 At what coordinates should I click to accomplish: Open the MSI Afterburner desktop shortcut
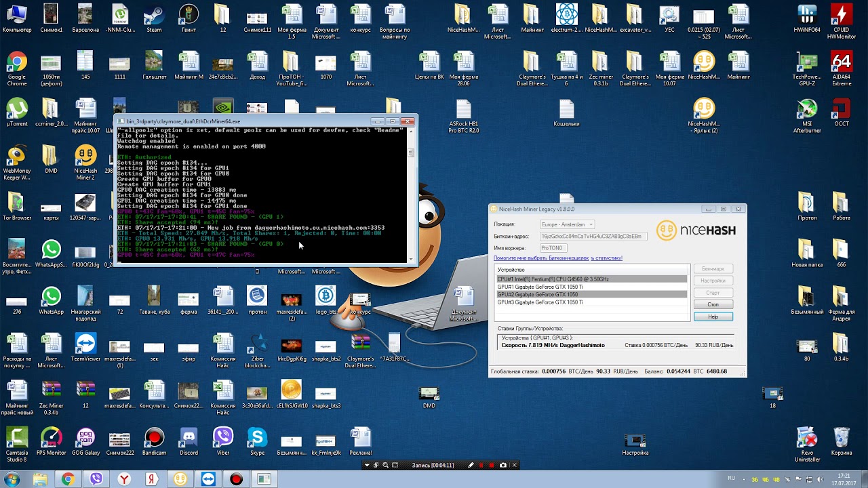pyautogui.click(x=806, y=109)
